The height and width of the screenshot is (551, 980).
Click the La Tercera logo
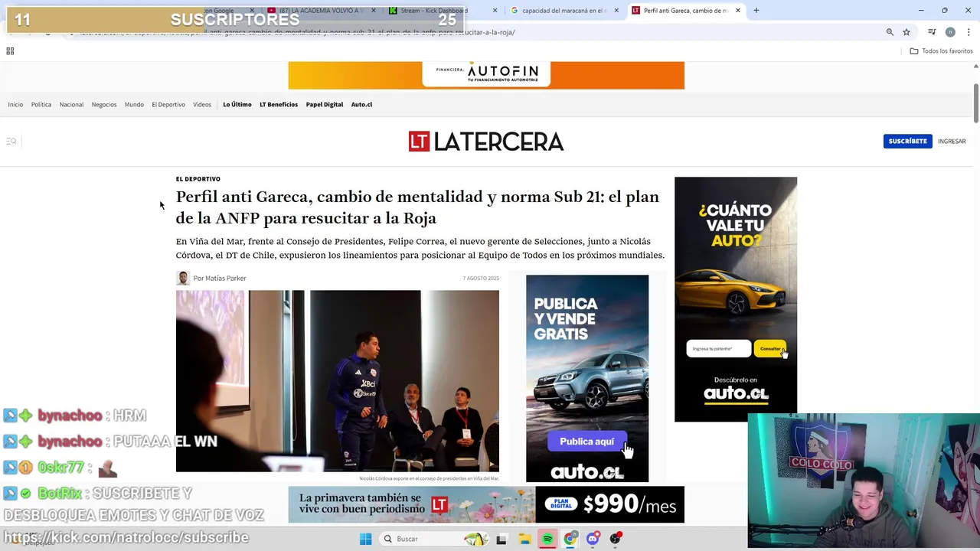click(486, 142)
